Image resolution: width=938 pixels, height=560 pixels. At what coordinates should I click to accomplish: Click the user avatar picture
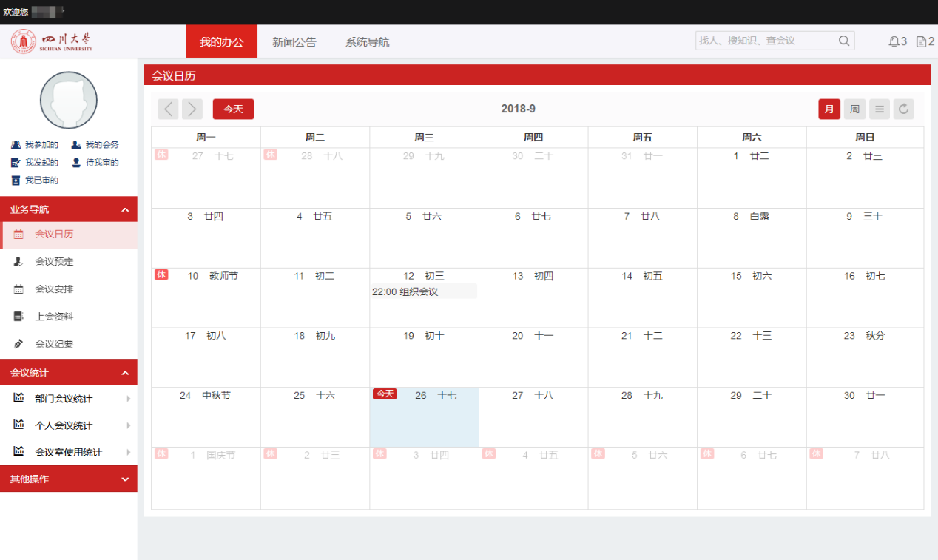click(69, 100)
